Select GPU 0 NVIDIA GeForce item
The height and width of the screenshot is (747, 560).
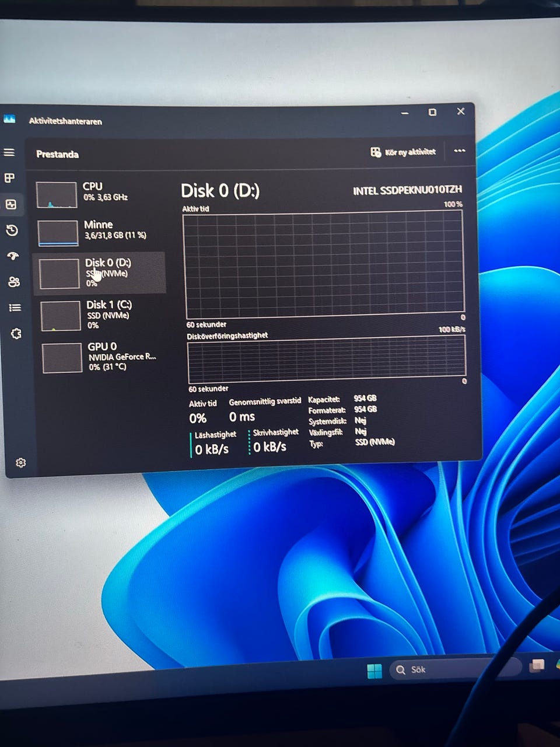[102, 356]
